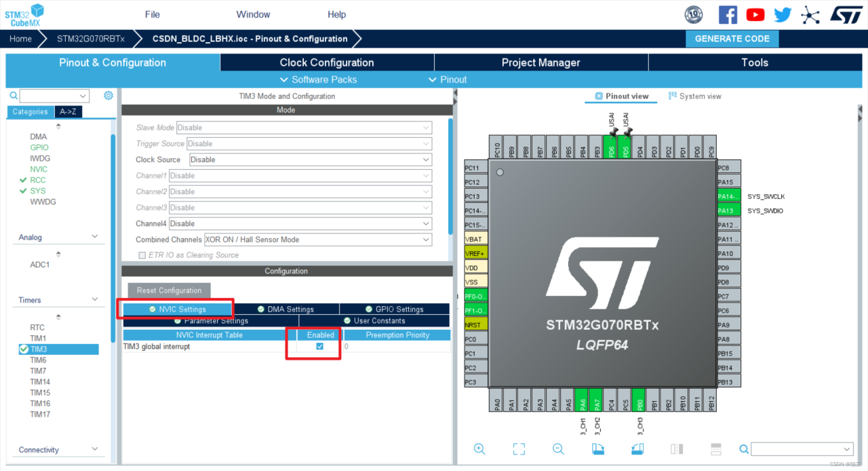Open the Combined Channels dropdown

click(x=317, y=240)
